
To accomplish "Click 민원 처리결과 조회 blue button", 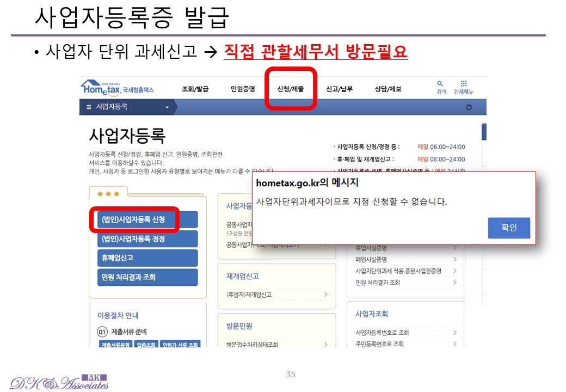I will pyautogui.click(x=147, y=277).
